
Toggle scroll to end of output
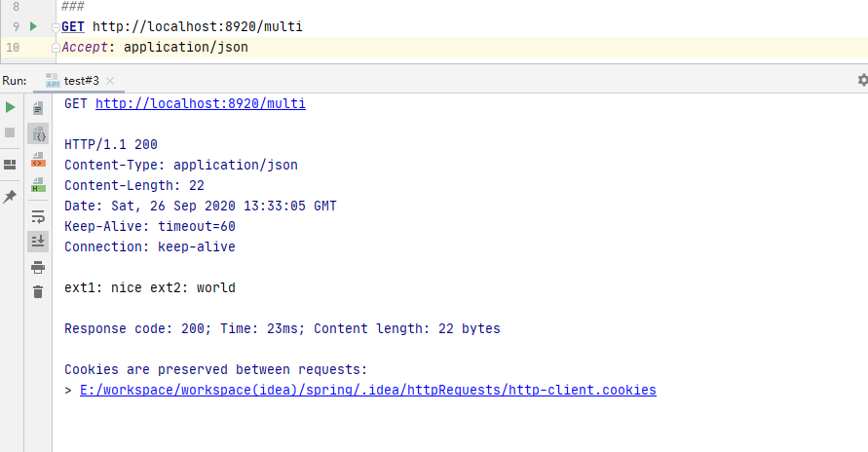pos(38,242)
